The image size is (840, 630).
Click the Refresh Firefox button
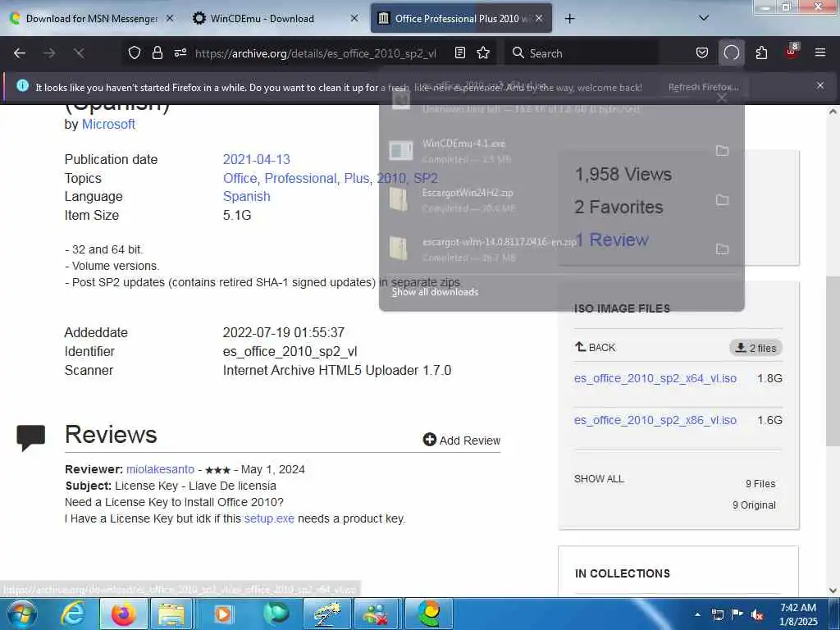click(703, 87)
